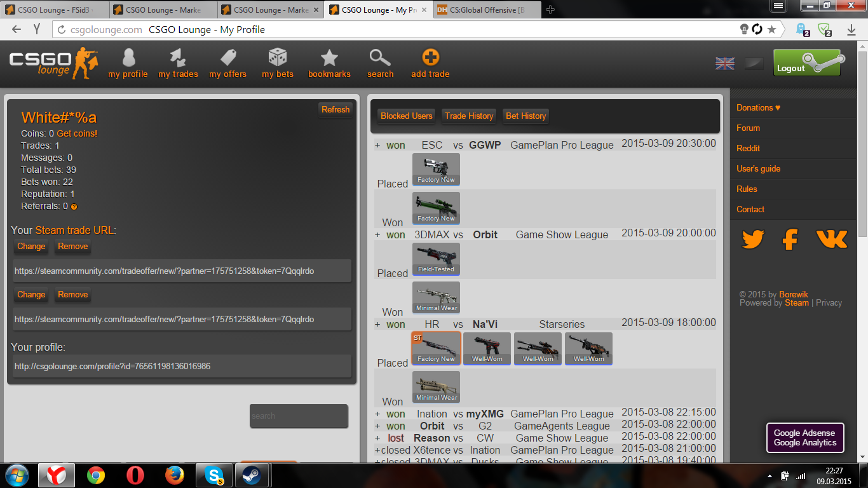Open Forum in sidebar menu
868x488 pixels.
748,128
